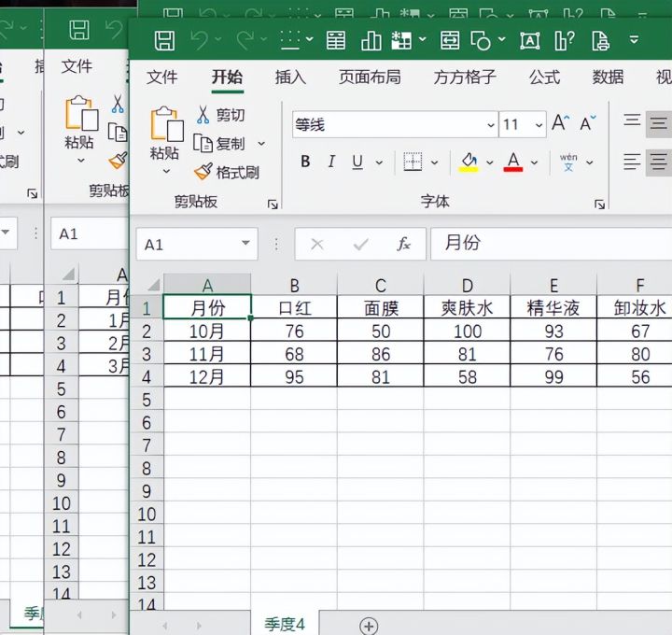The width and height of the screenshot is (672, 635).
Task: Click the text box 'A' icon in the quick access bar
Action: coord(530,41)
